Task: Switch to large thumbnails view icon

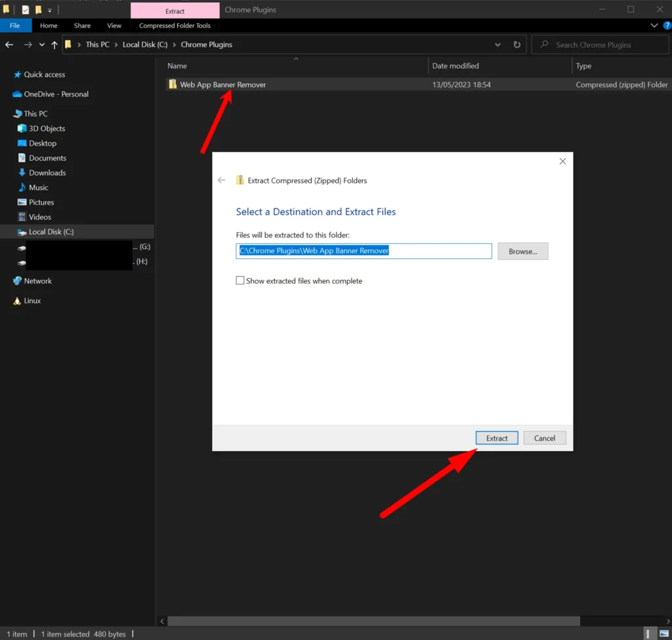Action: pyautogui.click(x=663, y=633)
